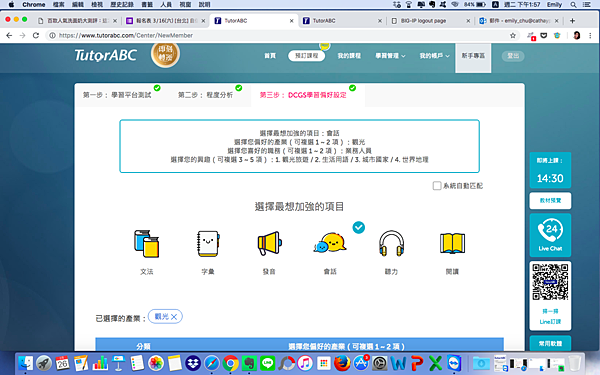This screenshot has width=600, height=375.
Task: Open the 說明 menu in the menu bar
Action: tap(204, 5)
